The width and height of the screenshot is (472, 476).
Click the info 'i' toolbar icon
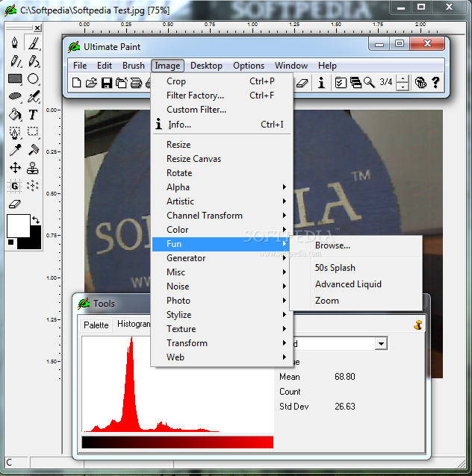321,83
